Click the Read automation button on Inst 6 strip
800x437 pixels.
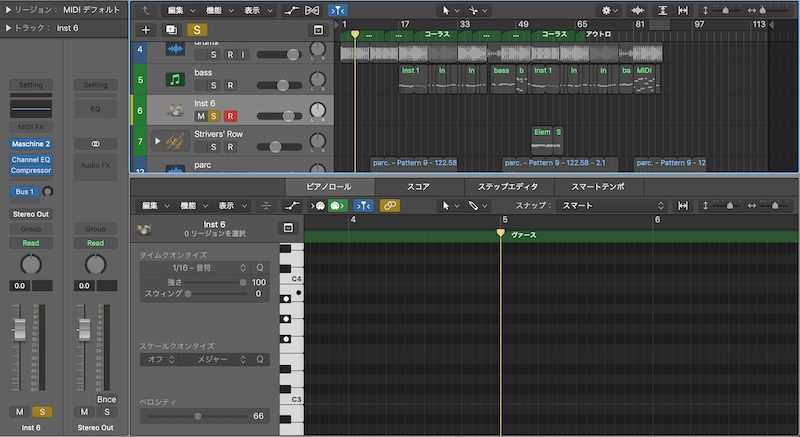pos(31,243)
